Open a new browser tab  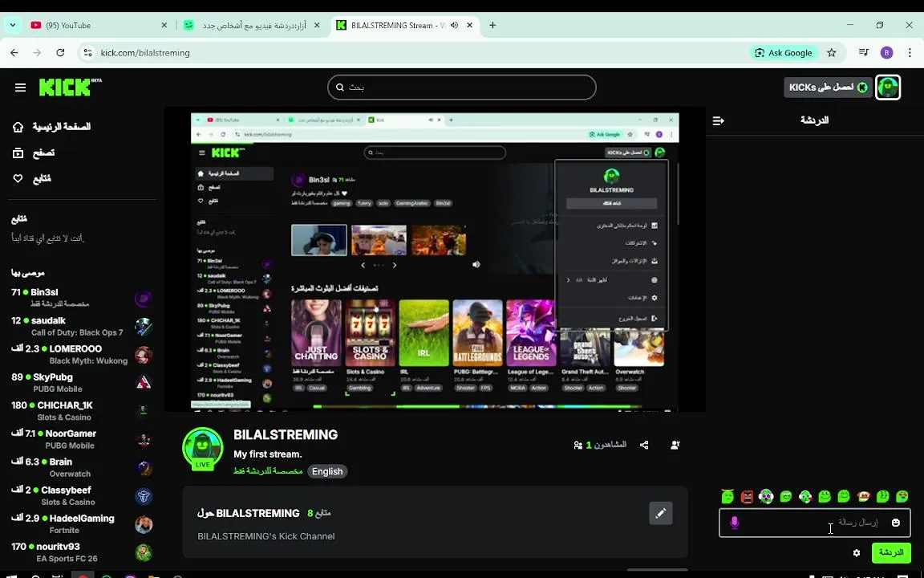(x=492, y=26)
